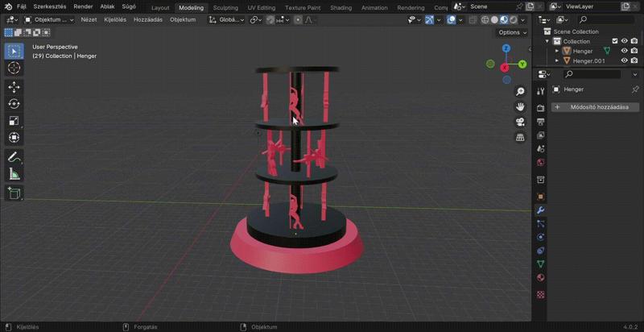
Task: Hide Henger.001 with its eye icon
Action: [624, 60]
